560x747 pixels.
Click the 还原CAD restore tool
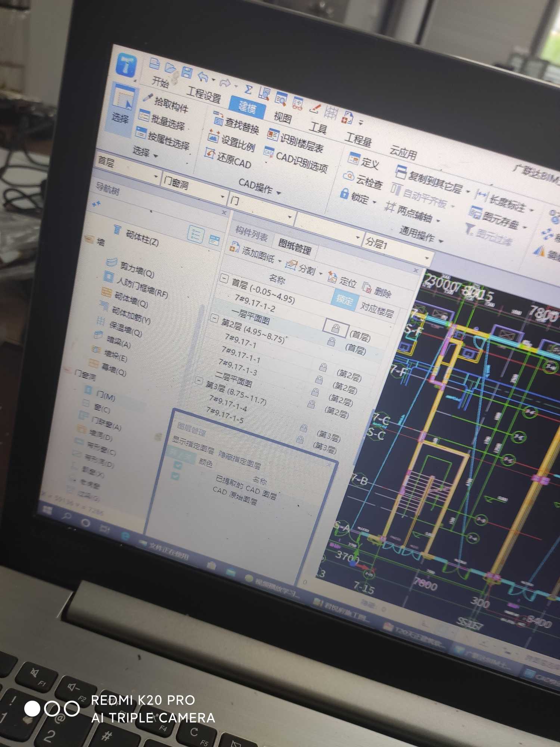(x=228, y=158)
